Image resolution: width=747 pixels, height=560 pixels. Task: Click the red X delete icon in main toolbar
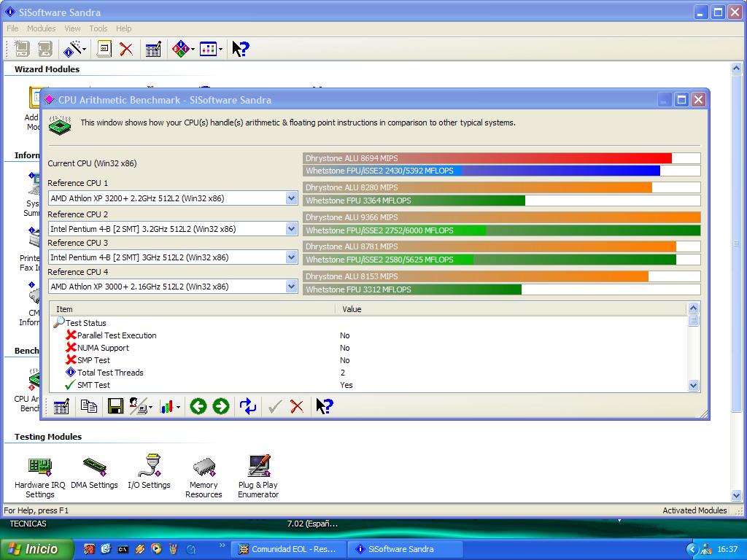(126, 49)
